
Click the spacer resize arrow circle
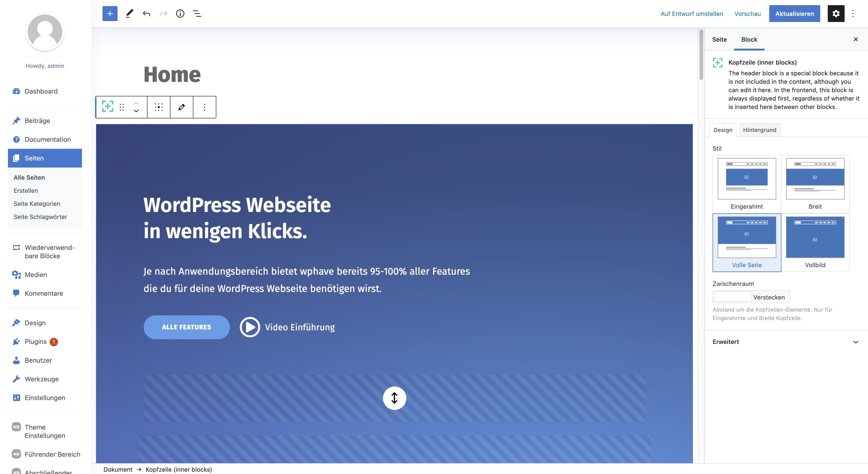(394, 398)
